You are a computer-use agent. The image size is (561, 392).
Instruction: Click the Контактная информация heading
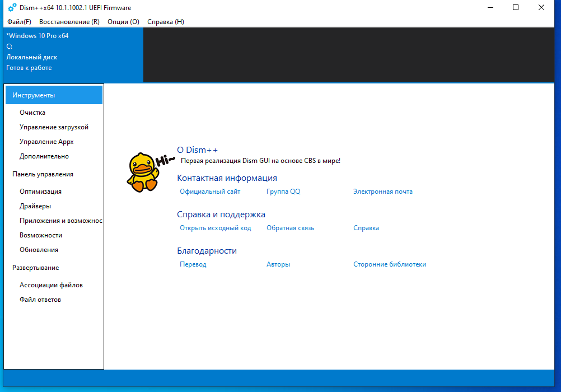(227, 178)
